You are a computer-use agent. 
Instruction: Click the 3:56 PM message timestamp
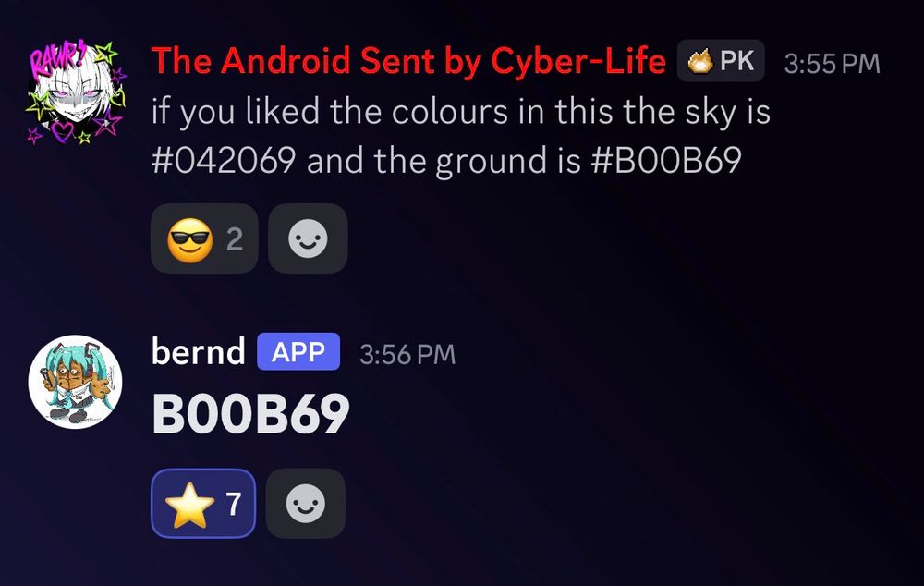pyautogui.click(x=407, y=354)
